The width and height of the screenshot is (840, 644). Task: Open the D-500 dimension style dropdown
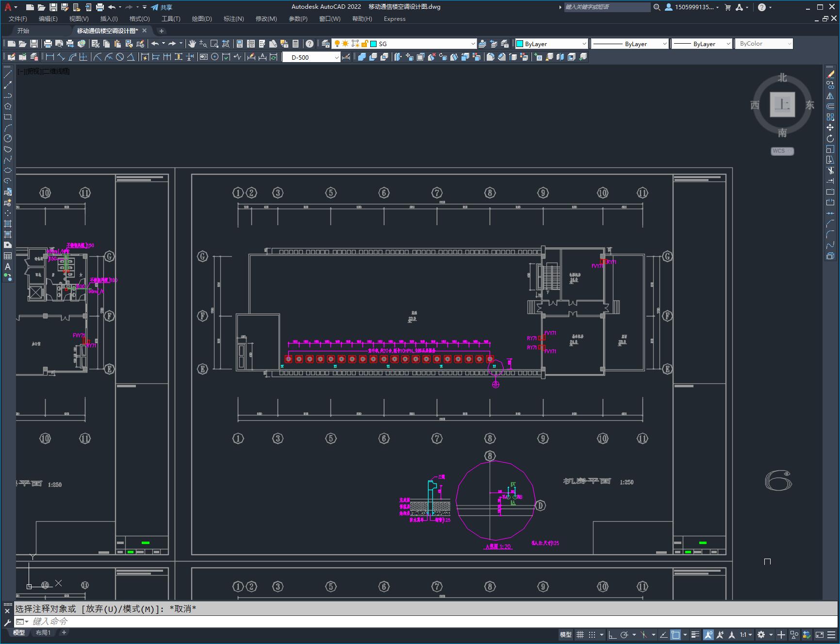[312, 57]
